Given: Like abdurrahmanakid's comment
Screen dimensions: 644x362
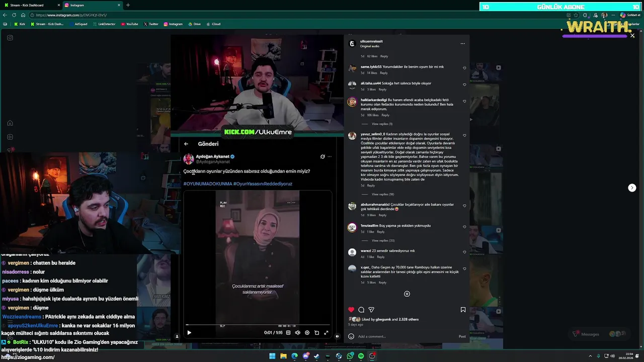Looking at the screenshot, I should 464,206.
